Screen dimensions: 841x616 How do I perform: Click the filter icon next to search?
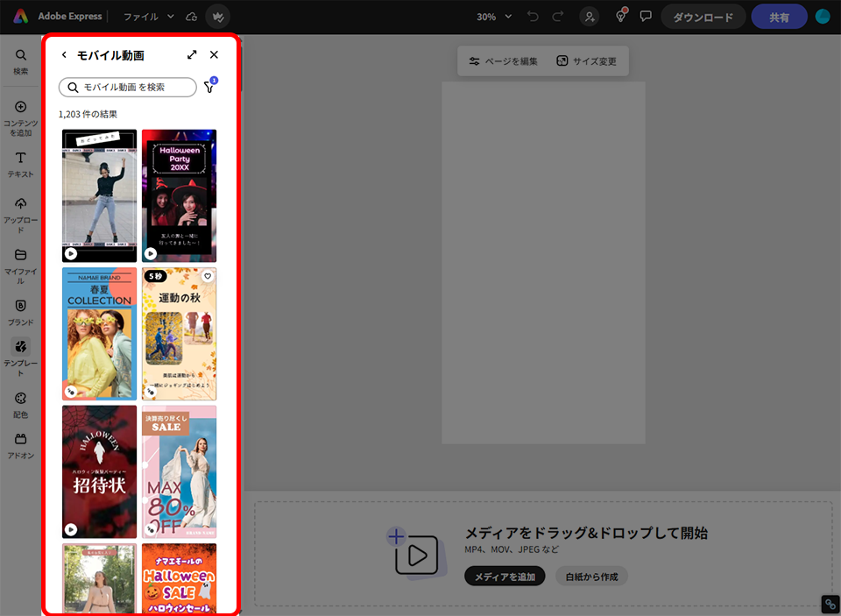click(x=209, y=87)
